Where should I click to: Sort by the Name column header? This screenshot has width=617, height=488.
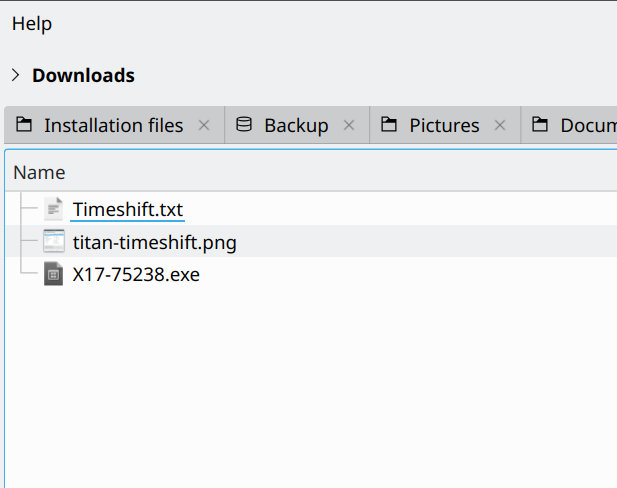point(39,172)
